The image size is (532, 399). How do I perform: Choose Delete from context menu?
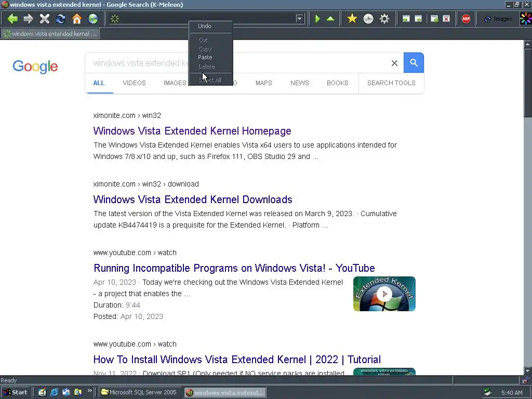[211, 66]
